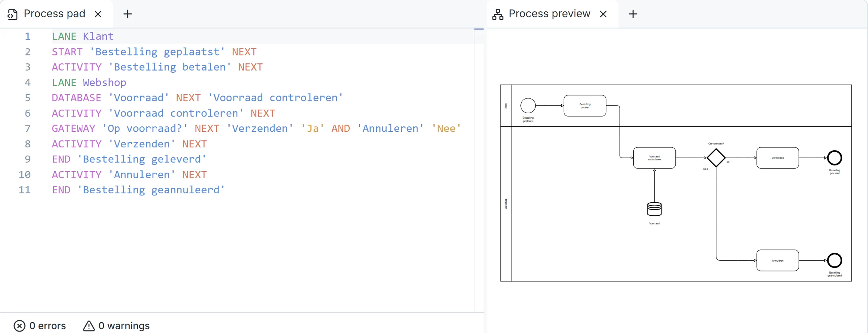Click the editor minimap scrollbar marker

click(479, 29)
